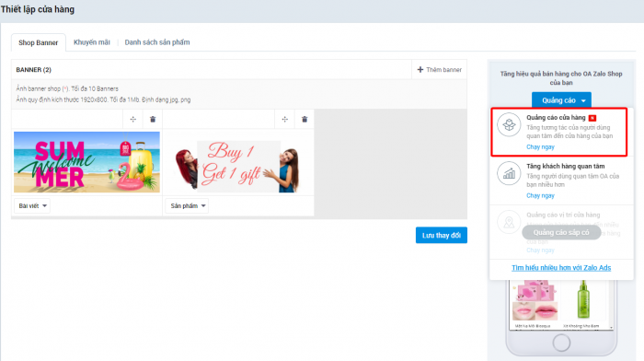Click the move icon above the Buy 1 Get 1 banner
Screen dimensions: 644x361
tap(284, 119)
